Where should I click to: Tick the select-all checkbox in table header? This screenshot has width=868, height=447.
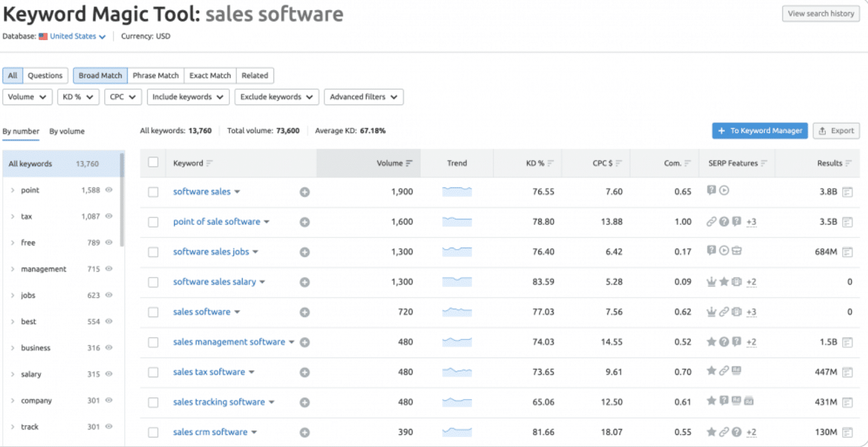pyautogui.click(x=153, y=163)
